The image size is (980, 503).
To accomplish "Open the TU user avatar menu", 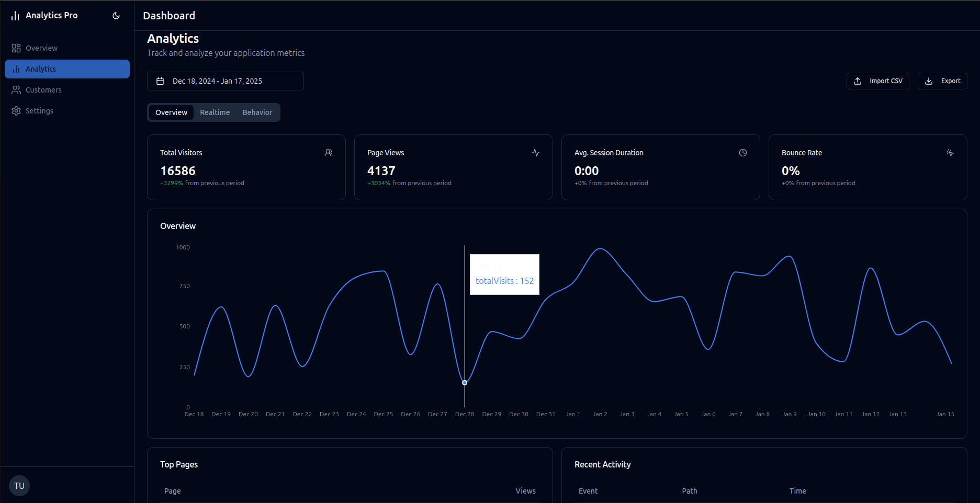I will pyautogui.click(x=19, y=485).
